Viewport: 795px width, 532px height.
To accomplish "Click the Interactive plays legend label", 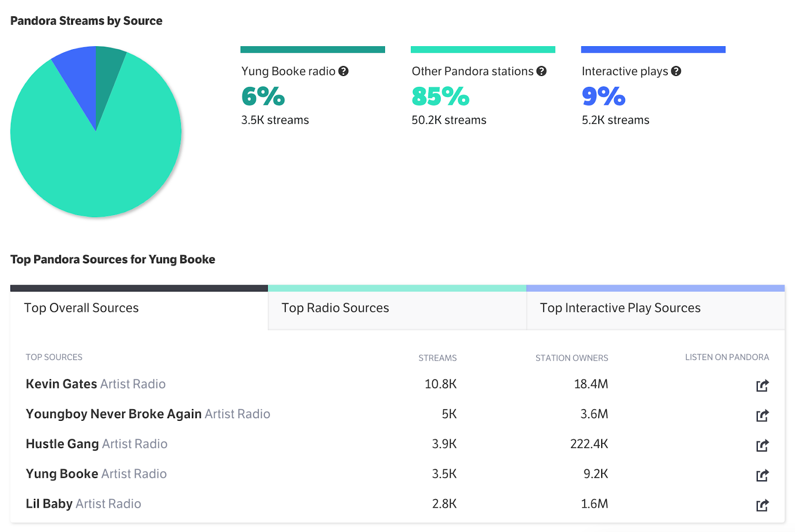I will point(625,71).
